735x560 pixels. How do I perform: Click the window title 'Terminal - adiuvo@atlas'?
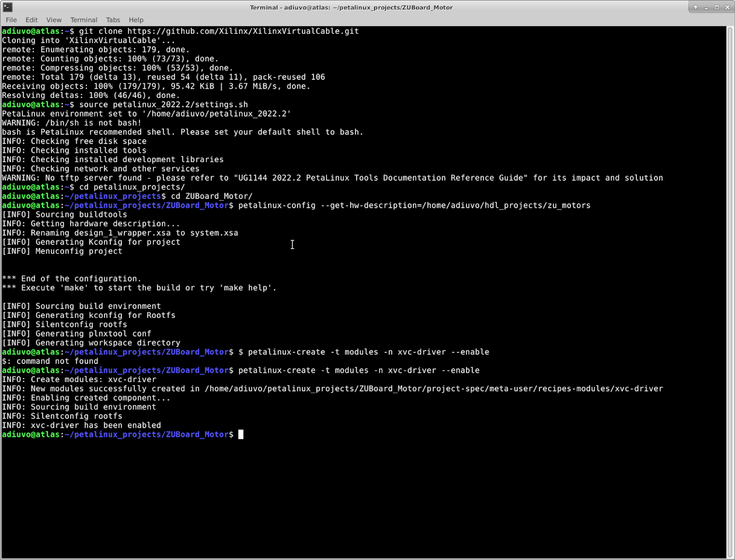pyautogui.click(x=351, y=8)
